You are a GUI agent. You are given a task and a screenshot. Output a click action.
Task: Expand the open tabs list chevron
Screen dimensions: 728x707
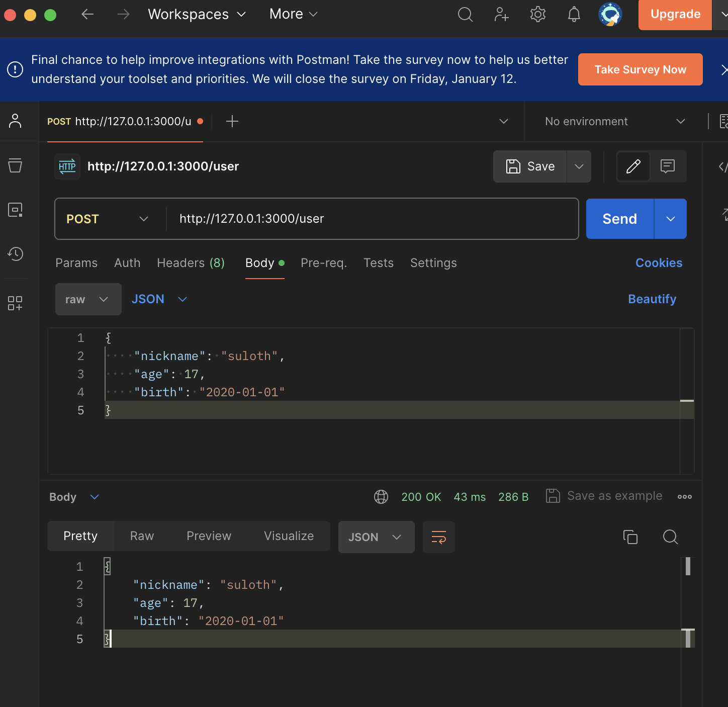click(504, 121)
